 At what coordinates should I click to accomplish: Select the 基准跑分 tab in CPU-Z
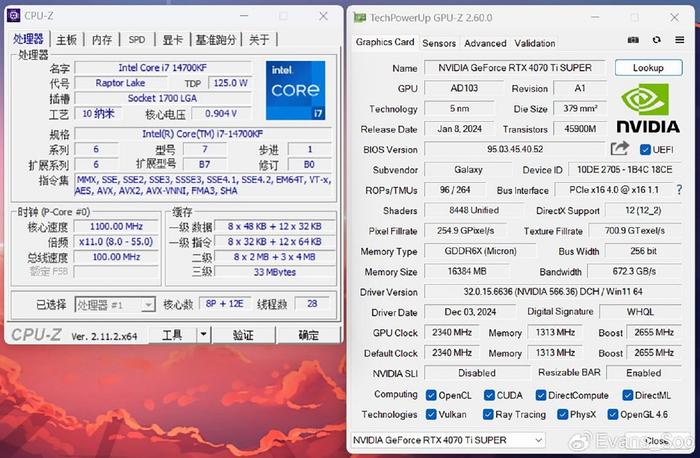click(216, 40)
